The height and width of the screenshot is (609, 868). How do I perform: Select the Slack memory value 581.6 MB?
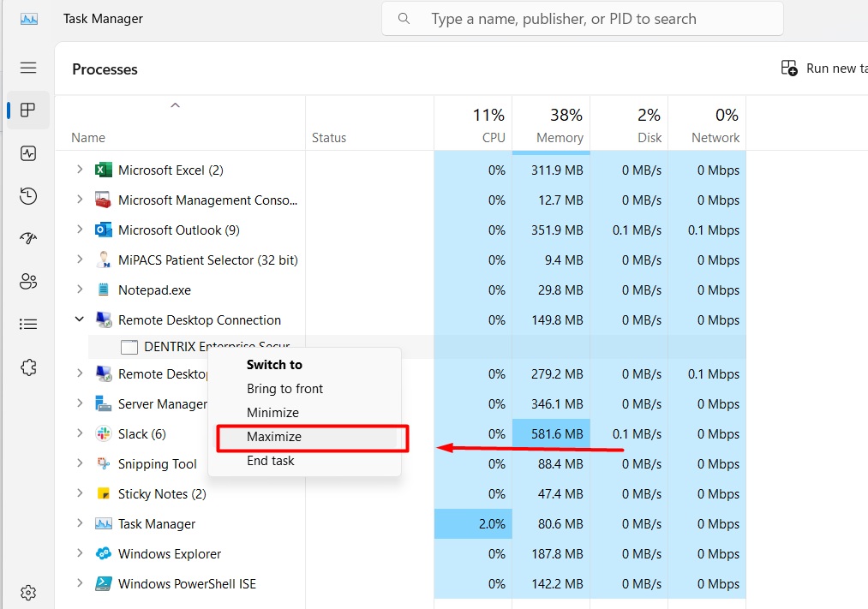click(557, 434)
